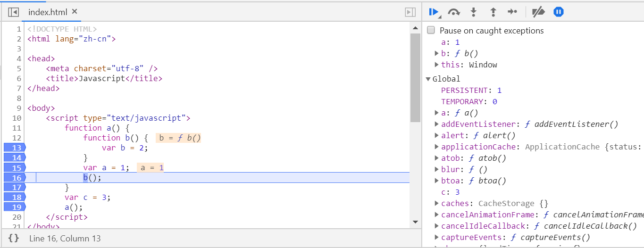Expand the local b: f b() entry
Screen dimensions: 644x248
tap(437, 53)
